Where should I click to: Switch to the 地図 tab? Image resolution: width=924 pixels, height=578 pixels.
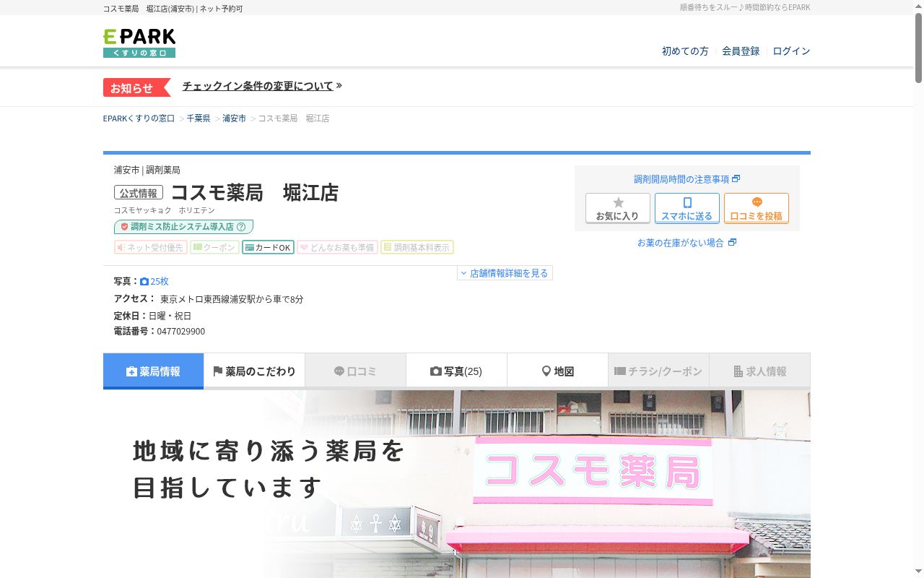click(557, 371)
